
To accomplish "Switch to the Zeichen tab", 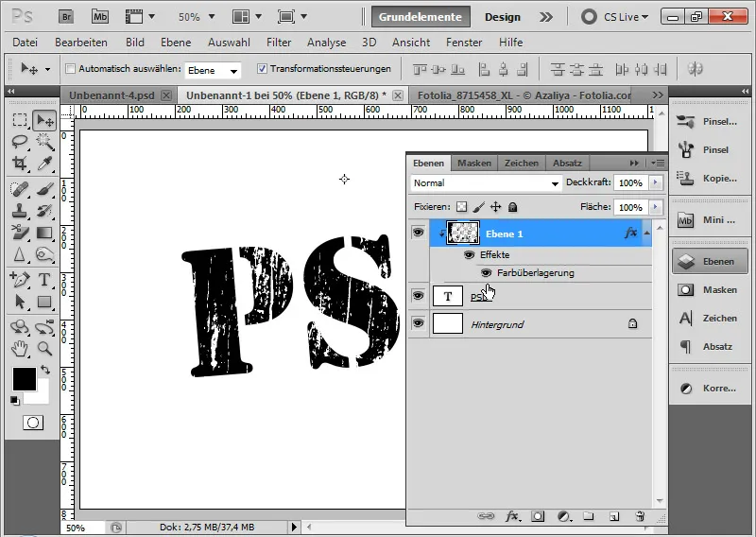I will [522, 163].
